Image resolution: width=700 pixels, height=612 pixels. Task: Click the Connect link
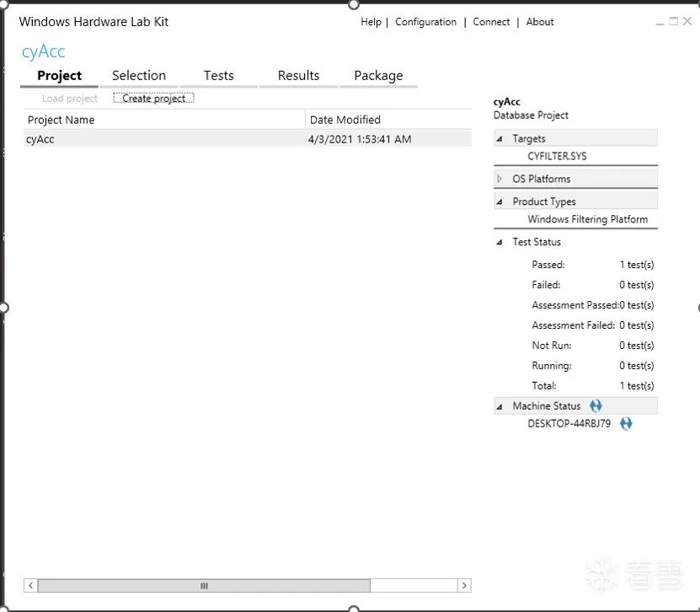[x=491, y=22]
